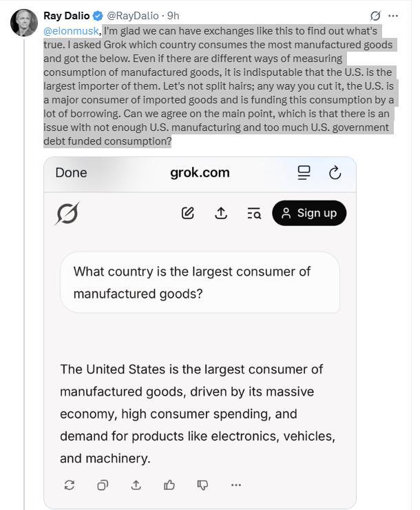Screen dimensions: 420x510
Task: Open Ray Dalio's profile name link
Action: [x=66, y=15]
